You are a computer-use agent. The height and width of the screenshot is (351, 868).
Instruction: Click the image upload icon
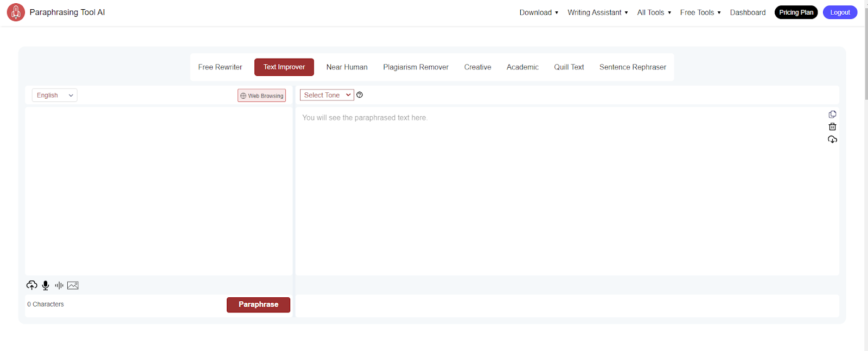point(73,285)
